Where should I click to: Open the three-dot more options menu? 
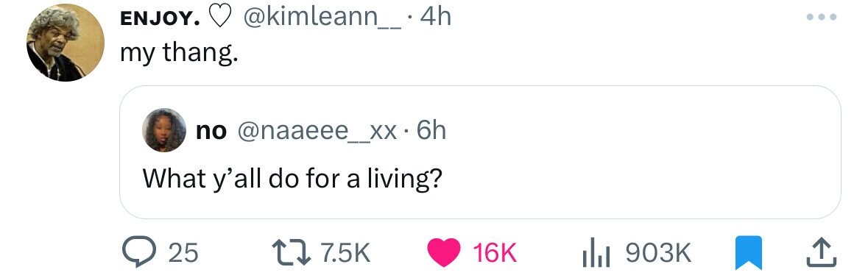[822, 17]
